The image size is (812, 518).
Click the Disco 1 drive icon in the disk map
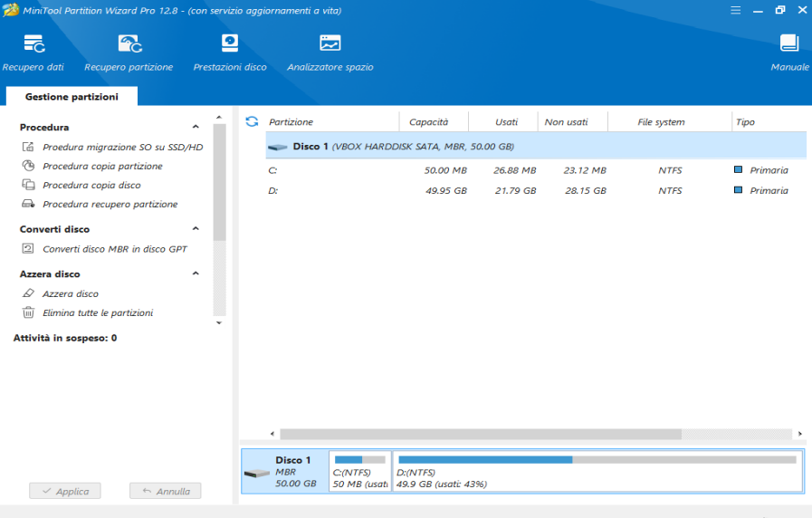coord(257,473)
